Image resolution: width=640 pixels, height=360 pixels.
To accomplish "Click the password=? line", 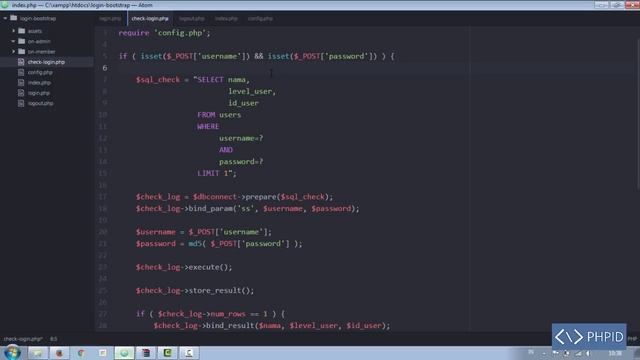I will click(241, 162).
